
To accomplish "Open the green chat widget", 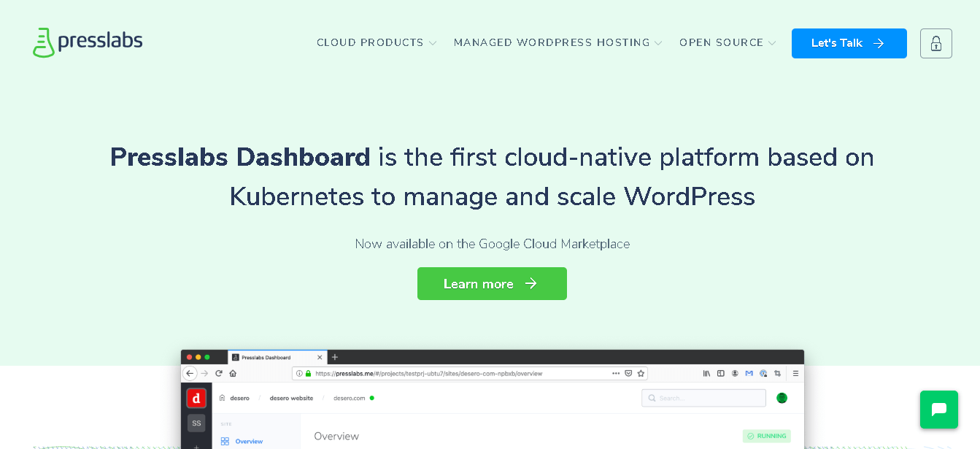I will [x=939, y=410].
